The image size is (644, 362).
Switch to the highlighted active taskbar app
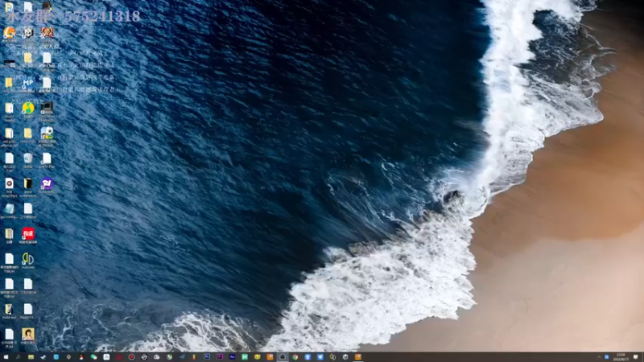click(x=283, y=357)
